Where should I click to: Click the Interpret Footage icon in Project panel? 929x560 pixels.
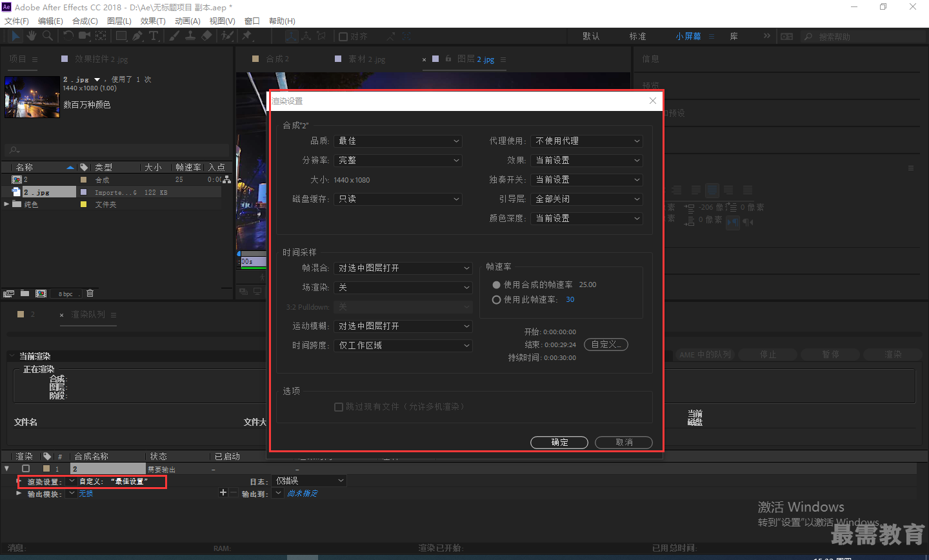[8, 294]
